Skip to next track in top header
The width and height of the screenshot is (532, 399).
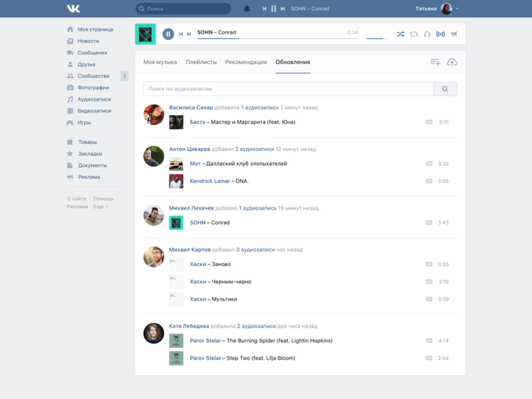click(x=282, y=9)
